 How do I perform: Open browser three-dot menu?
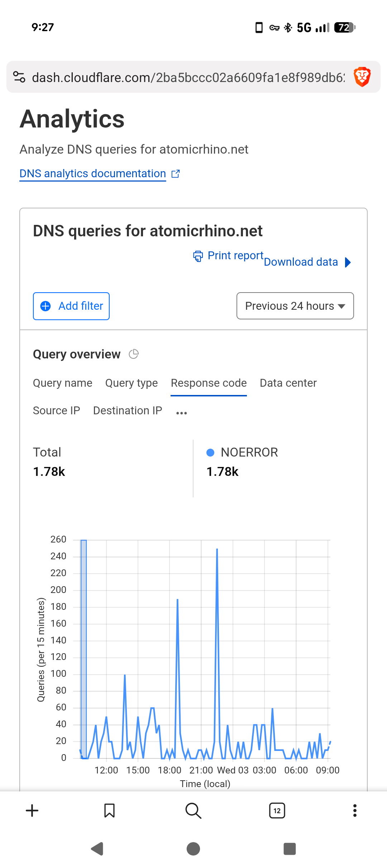[x=355, y=811]
